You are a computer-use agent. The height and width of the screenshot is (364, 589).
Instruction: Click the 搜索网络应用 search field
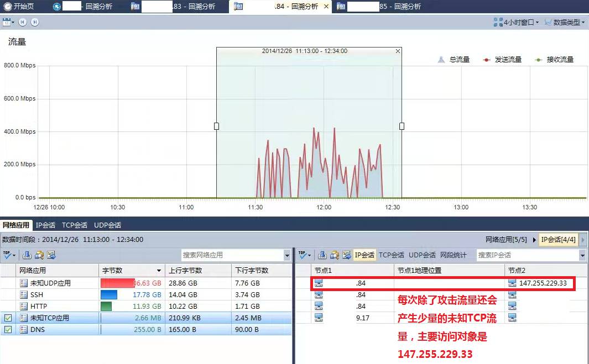(232, 256)
